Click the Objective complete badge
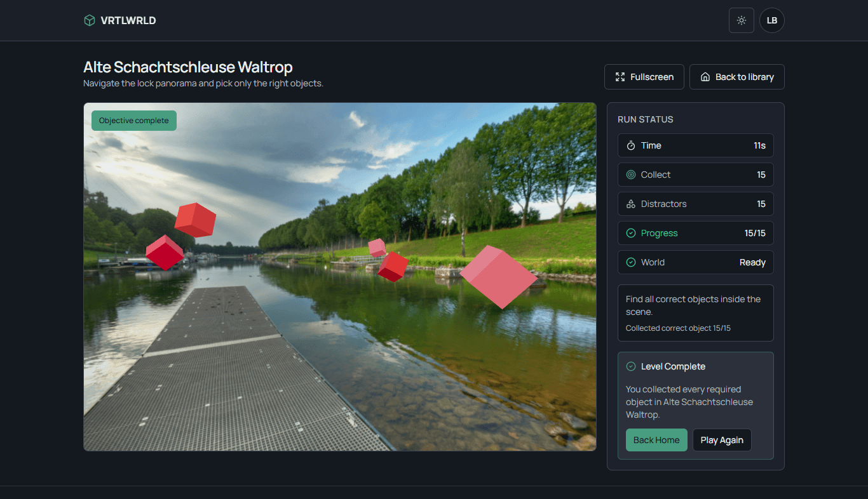This screenshot has width=868, height=499. (x=134, y=121)
